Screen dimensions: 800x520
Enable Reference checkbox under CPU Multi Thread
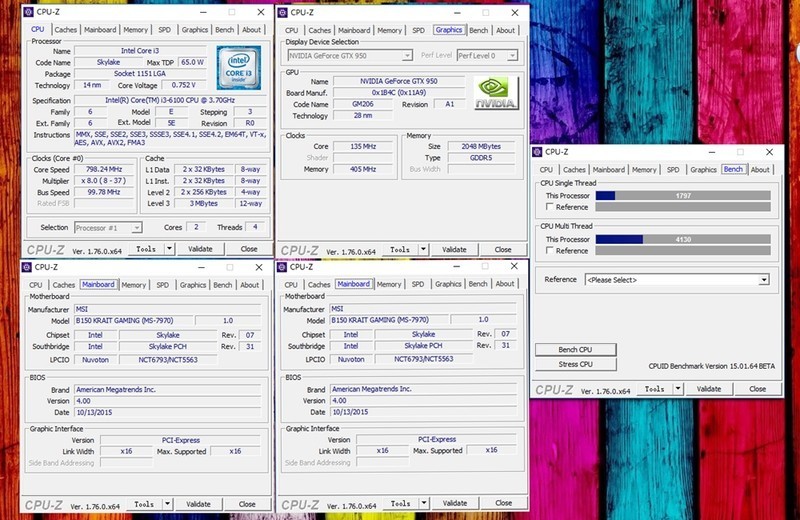point(549,251)
